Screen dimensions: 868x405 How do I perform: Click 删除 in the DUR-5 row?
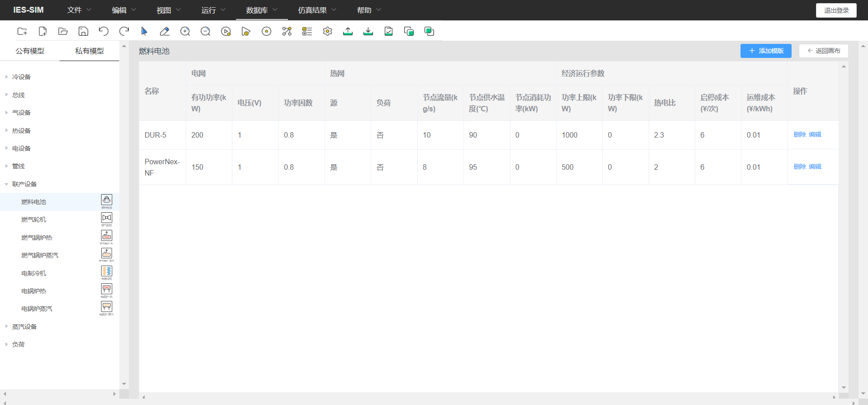800,134
